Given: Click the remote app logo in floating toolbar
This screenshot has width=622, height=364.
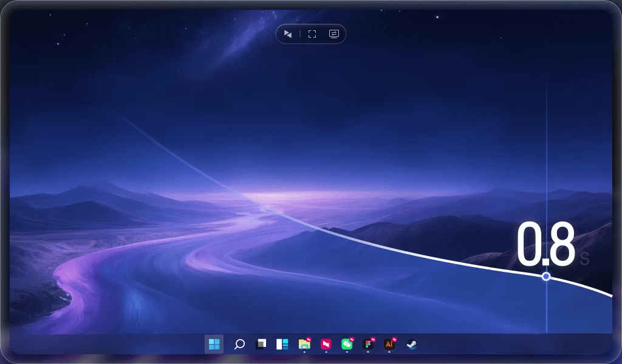Looking at the screenshot, I should tap(288, 34).
